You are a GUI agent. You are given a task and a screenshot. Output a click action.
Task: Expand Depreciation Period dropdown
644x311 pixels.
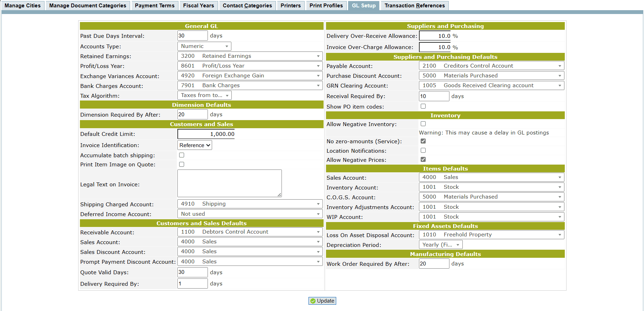[x=440, y=245]
